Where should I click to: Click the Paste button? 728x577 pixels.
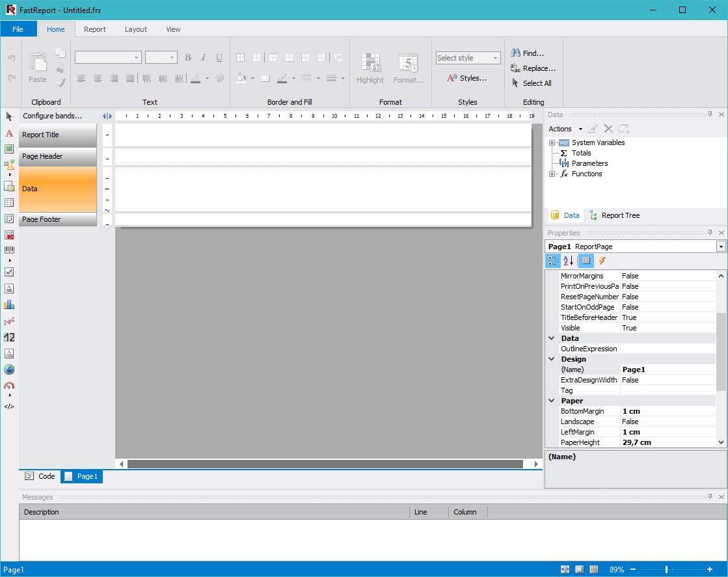click(x=38, y=68)
